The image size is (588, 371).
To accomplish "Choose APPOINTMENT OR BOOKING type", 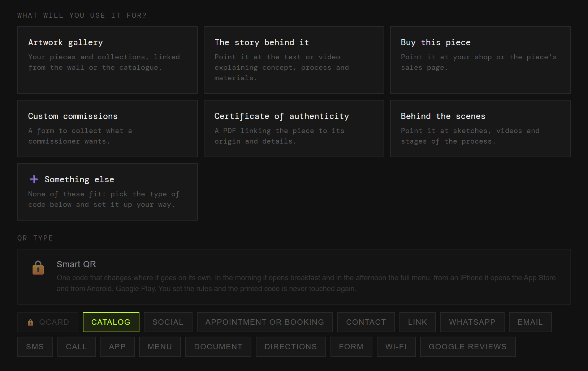I will point(265,322).
